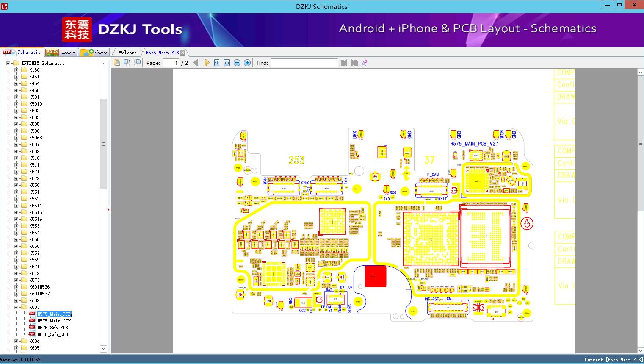Select the X455 folder

point(34,90)
